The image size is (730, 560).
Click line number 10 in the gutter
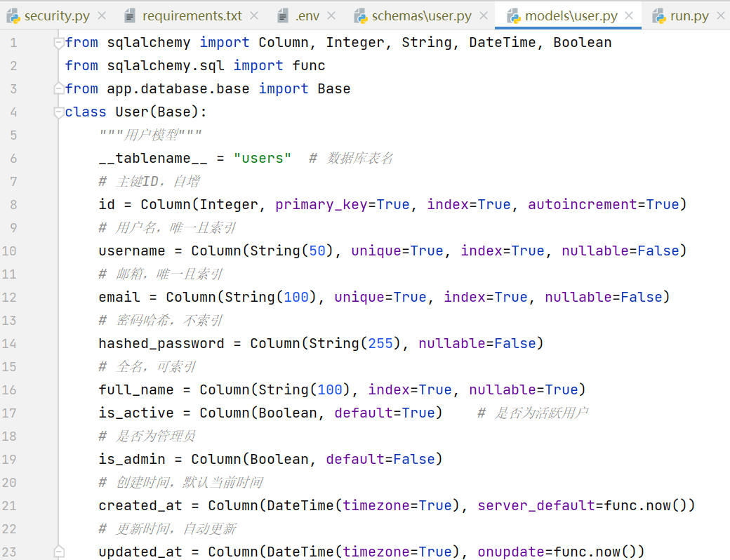click(10, 251)
